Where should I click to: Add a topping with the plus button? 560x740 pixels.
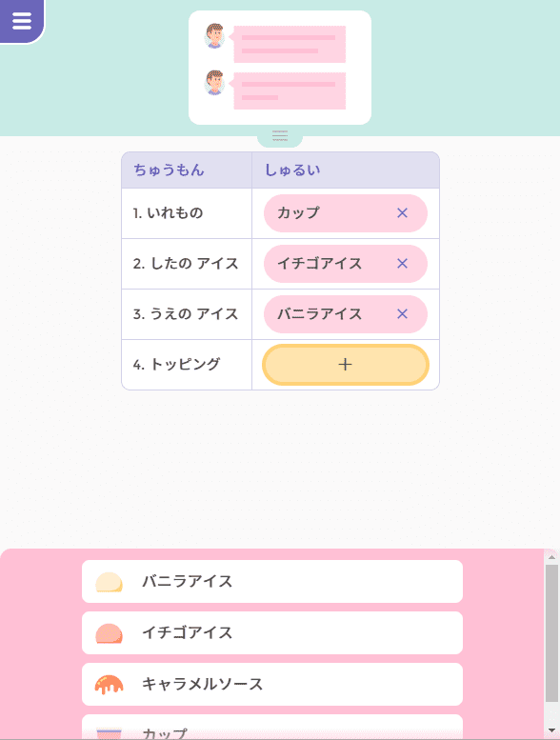click(x=346, y=365)
